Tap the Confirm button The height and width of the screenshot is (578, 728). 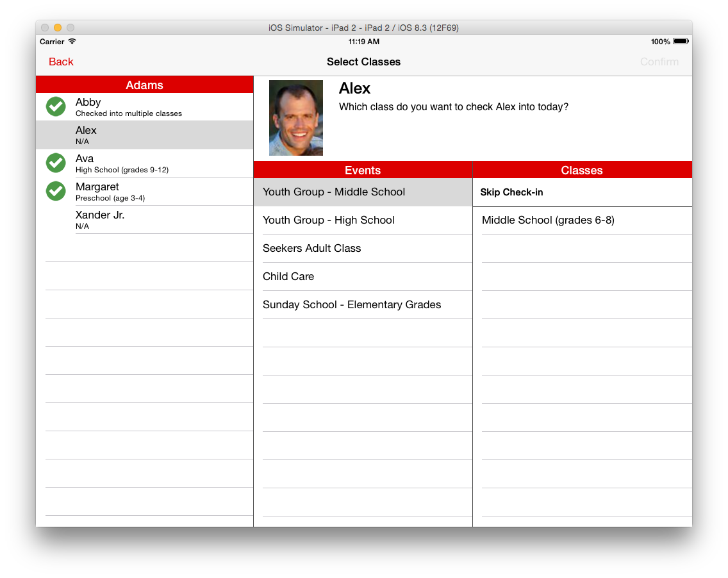pyautogui.click(x=659, y=62)
